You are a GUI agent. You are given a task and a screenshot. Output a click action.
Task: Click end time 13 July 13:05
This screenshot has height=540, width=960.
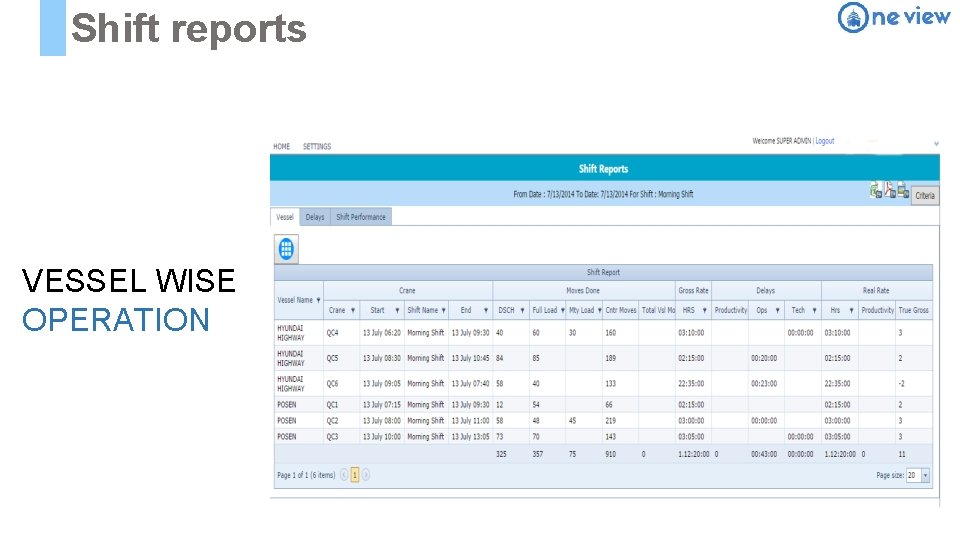[x=470, y=437]
